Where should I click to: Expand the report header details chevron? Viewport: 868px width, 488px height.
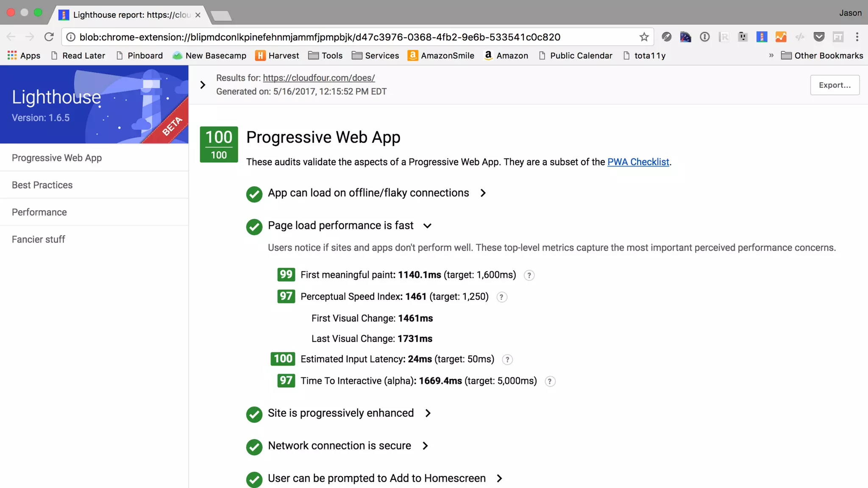pyautogui.click(x=203, y=85)
